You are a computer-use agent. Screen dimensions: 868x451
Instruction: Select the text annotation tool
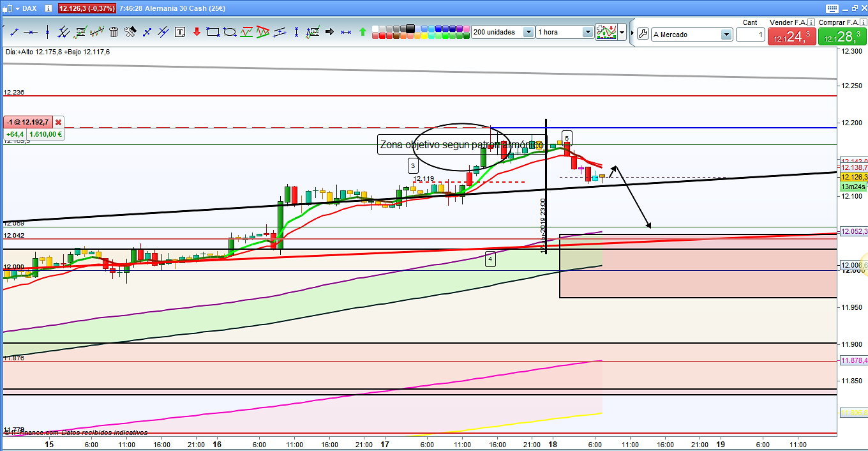pos(180,32)
